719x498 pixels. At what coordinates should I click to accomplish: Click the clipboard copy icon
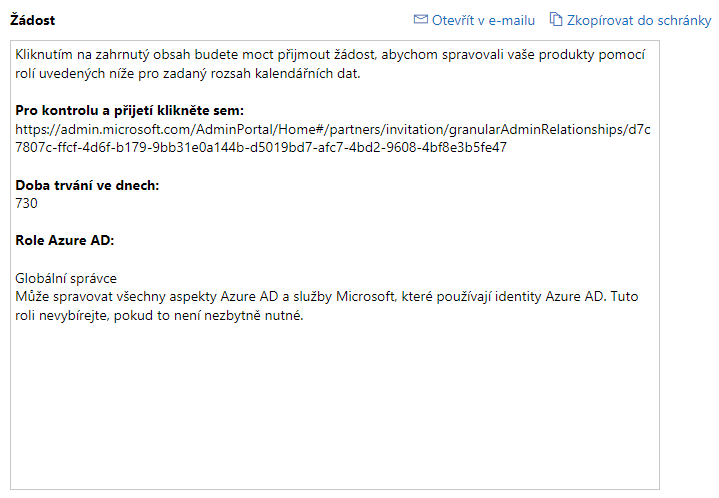pos(556,19)
